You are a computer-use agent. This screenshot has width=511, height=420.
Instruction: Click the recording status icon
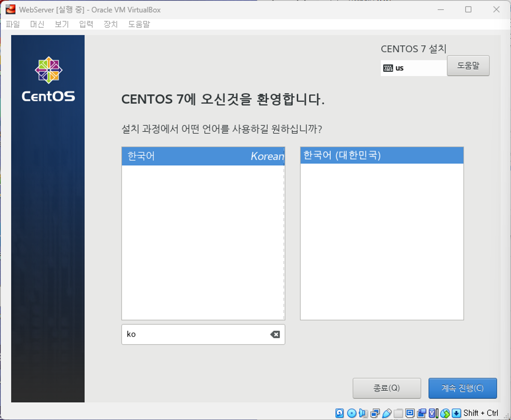pyautogui.click(x=422, y=413)
